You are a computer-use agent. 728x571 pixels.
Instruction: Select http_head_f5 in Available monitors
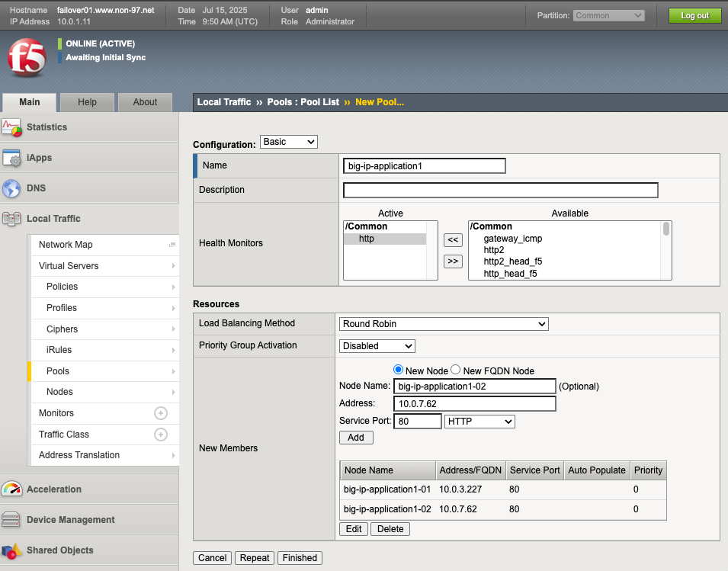click(510, 274)
